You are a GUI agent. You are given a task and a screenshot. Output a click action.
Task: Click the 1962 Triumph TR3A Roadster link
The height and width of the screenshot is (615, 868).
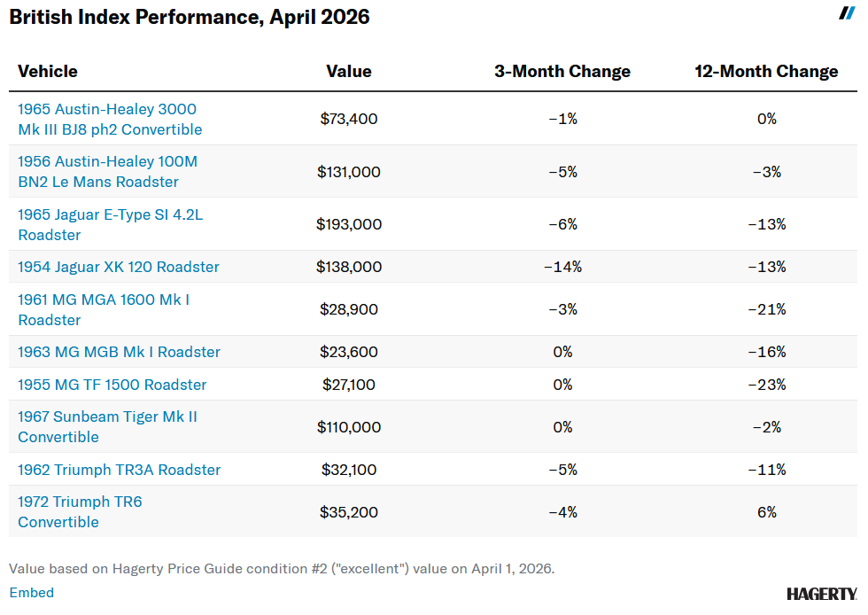click(x=119, y=470)
